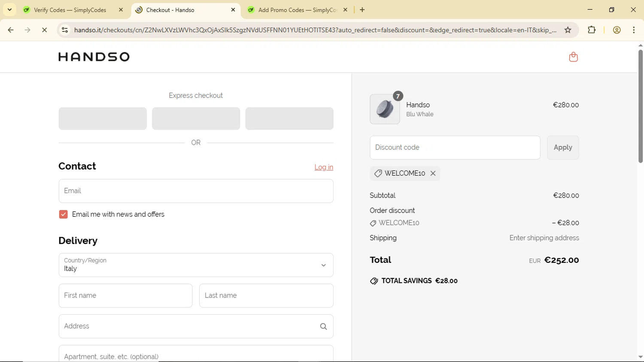Viewport: 644px width, 362px height.
Task: View site information icon in address bar
Action: (x=65, y=30)
